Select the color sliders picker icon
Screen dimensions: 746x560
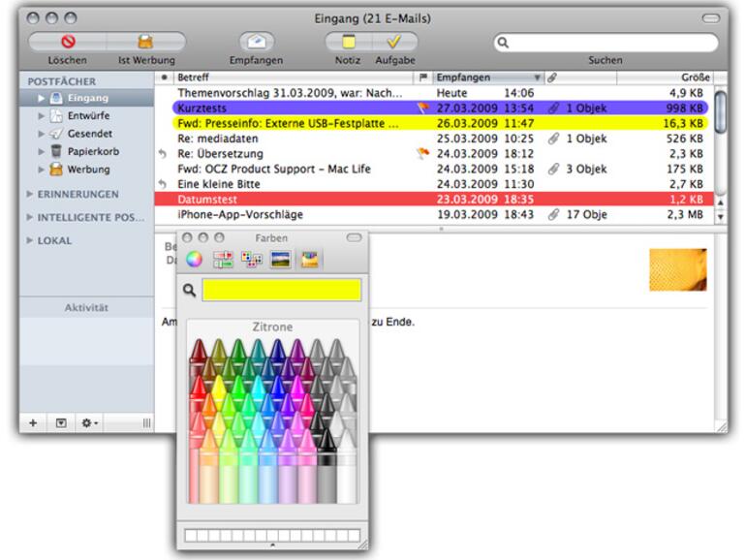click(x=222, y=259)
